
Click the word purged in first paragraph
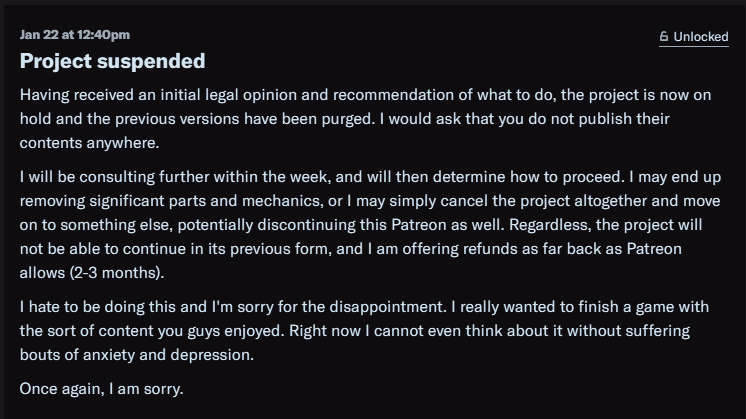coord(348,119)
